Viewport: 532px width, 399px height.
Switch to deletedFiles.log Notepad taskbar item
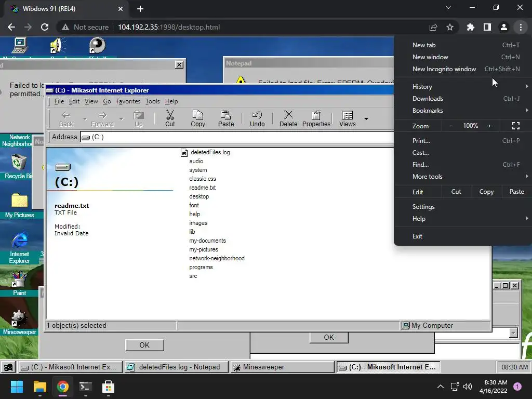(x=176, y=367)
